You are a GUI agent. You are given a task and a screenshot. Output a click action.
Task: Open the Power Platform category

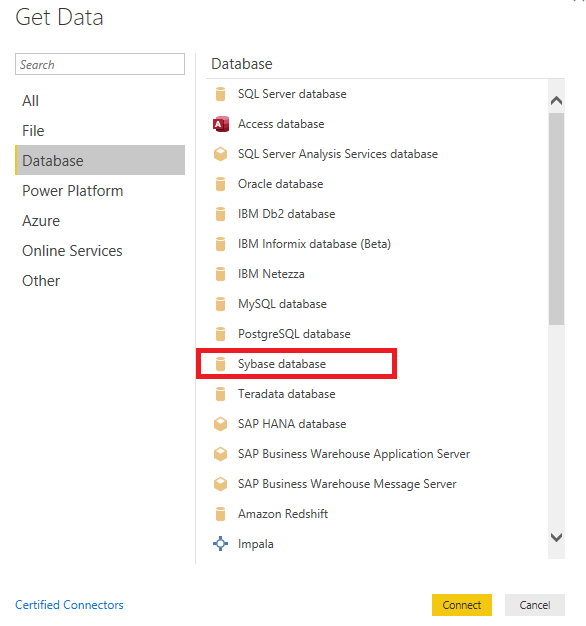[100, 190]
